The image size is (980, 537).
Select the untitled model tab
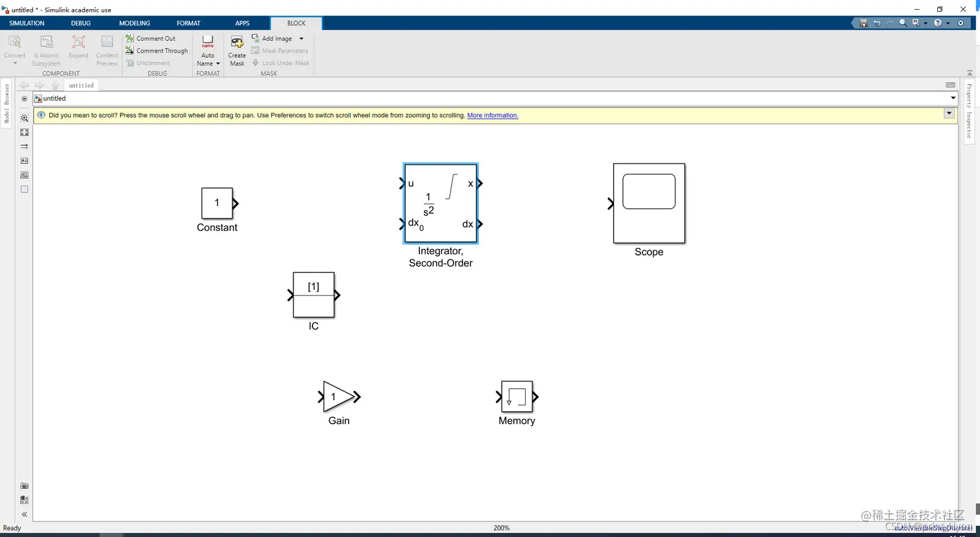(81, 85)
